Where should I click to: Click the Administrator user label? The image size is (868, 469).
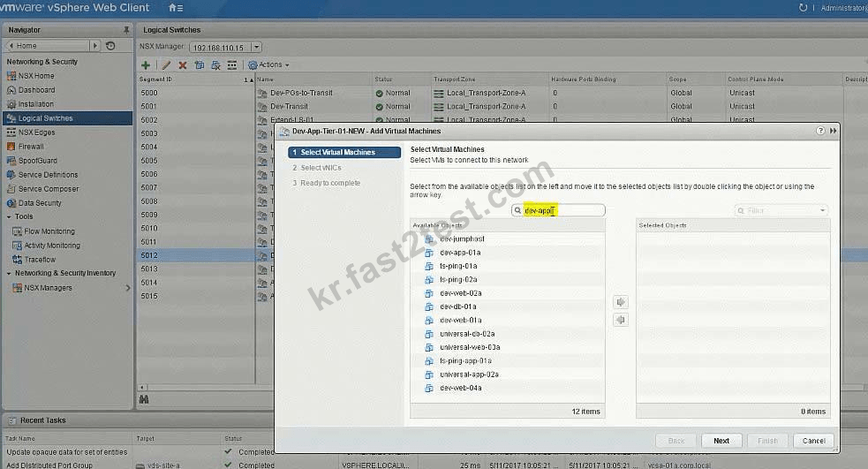click(x=844, y=8)
